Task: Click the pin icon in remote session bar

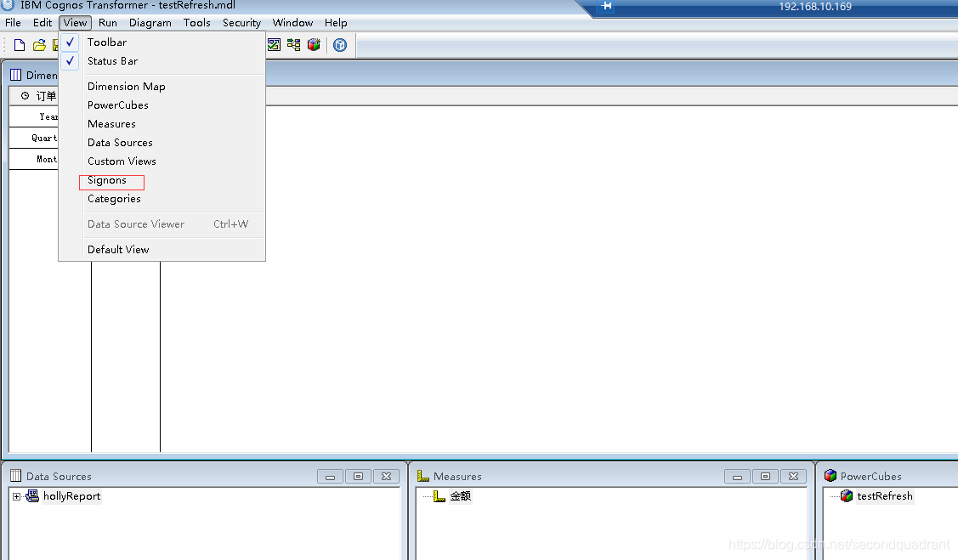Action: click(606, 6)
